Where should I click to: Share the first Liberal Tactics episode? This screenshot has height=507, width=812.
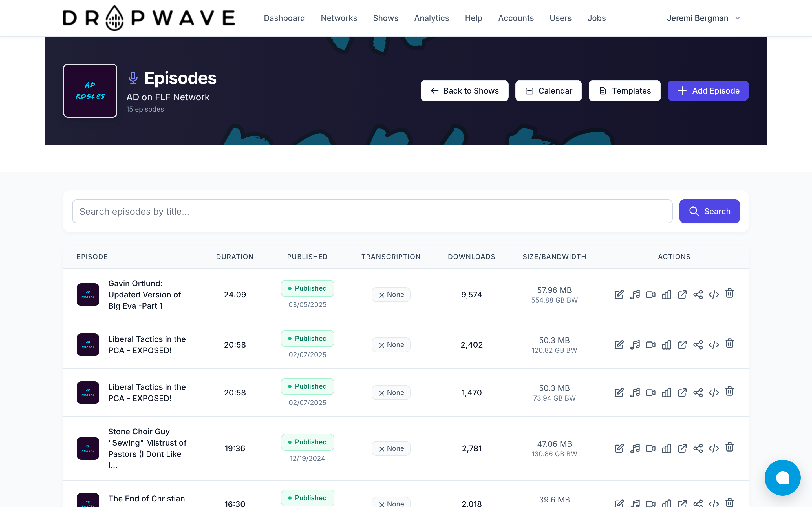(698, 344)
